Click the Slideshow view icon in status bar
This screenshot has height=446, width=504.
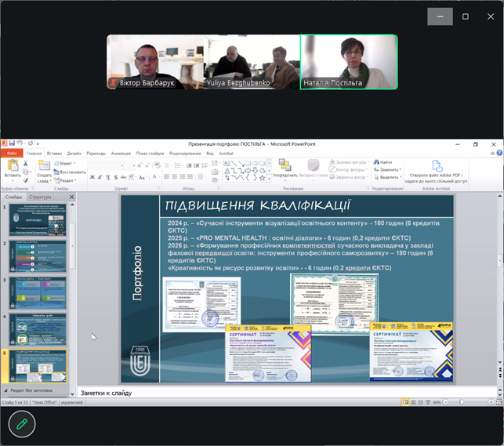[x=427, y=402]
